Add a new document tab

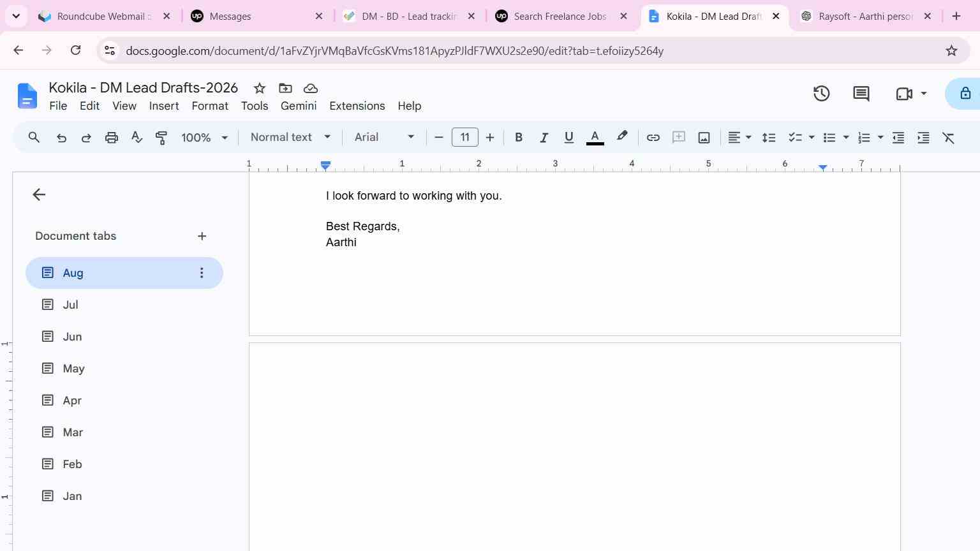[202, 236]
